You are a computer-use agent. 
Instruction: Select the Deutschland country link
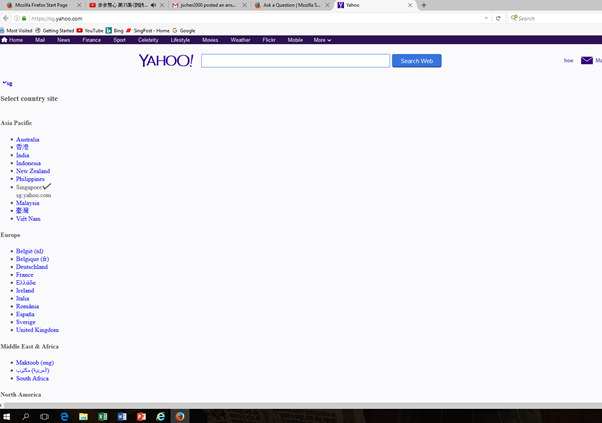[x=32, y=267]
